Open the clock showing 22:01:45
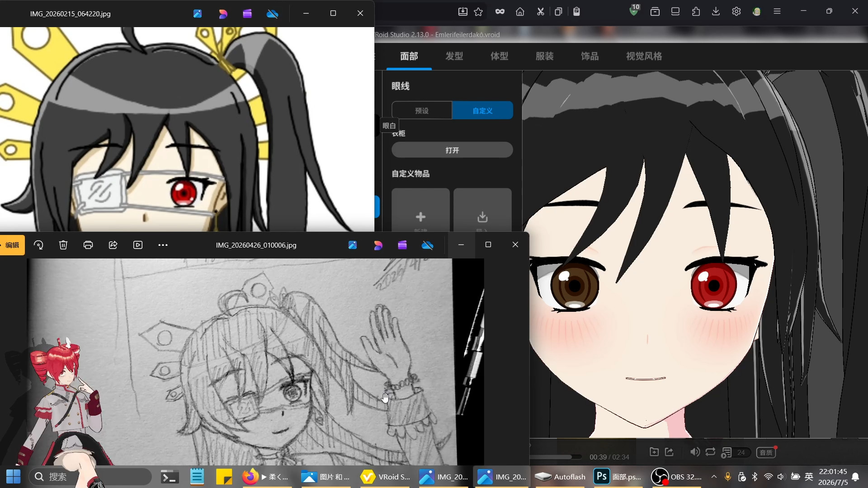This screenshot has height=488, width=868. click(x=833, y=477)
